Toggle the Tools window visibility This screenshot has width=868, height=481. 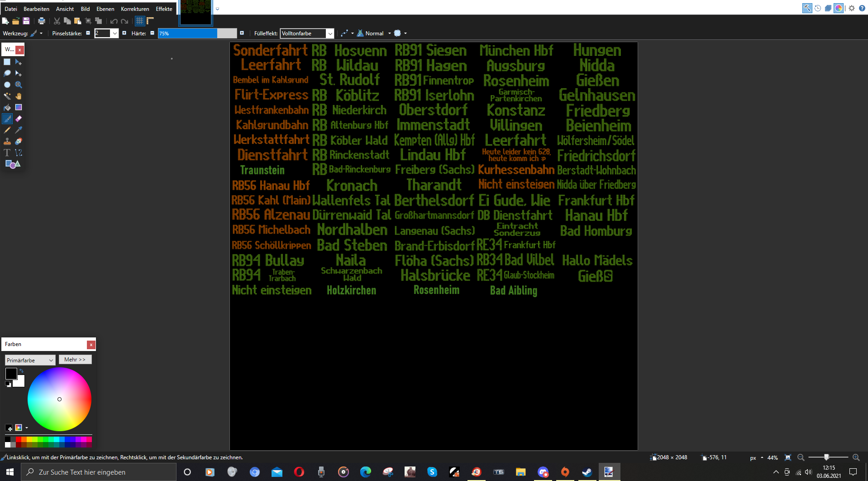click(x=807, y=8)
